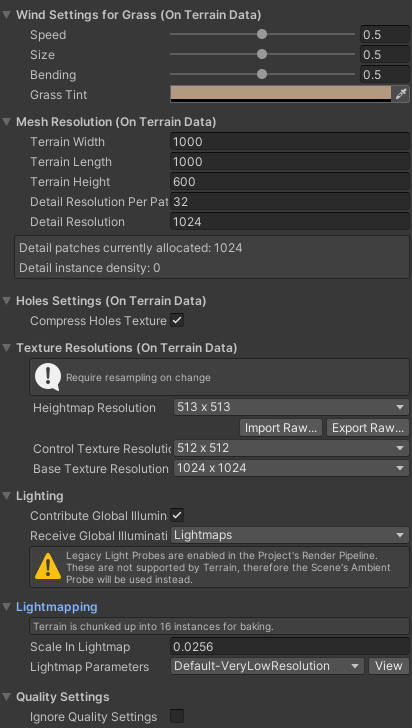Click the Detail Resolution field showing 1024
The image size is (412, 728).
point(290,221)
